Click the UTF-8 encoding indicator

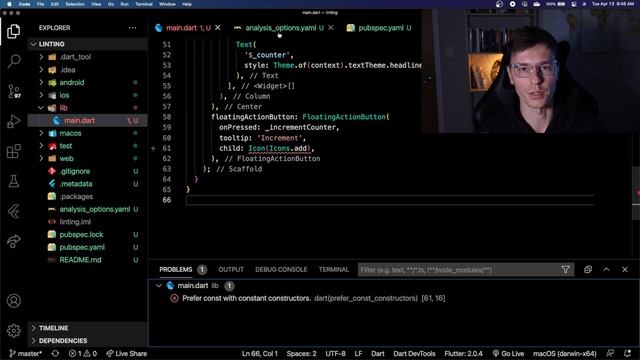tap(336, 353)
